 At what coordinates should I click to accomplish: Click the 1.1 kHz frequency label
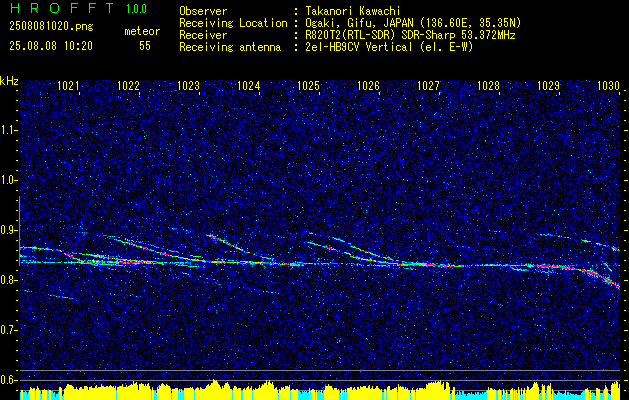[7, 130]
